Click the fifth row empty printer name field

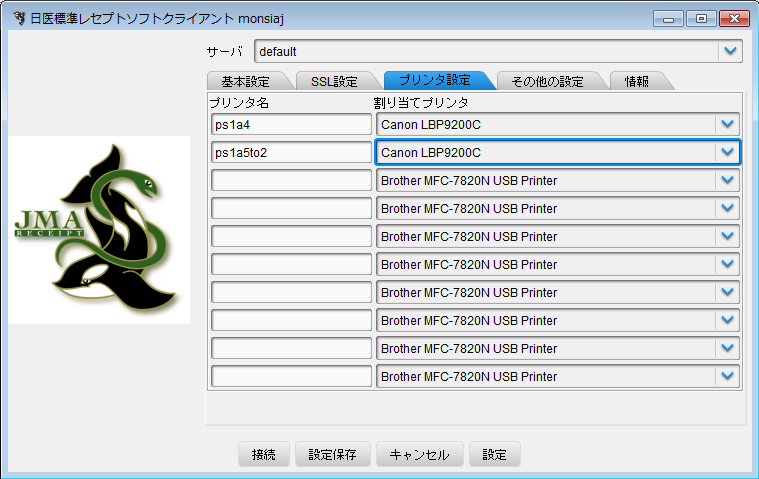coord(291,237)
